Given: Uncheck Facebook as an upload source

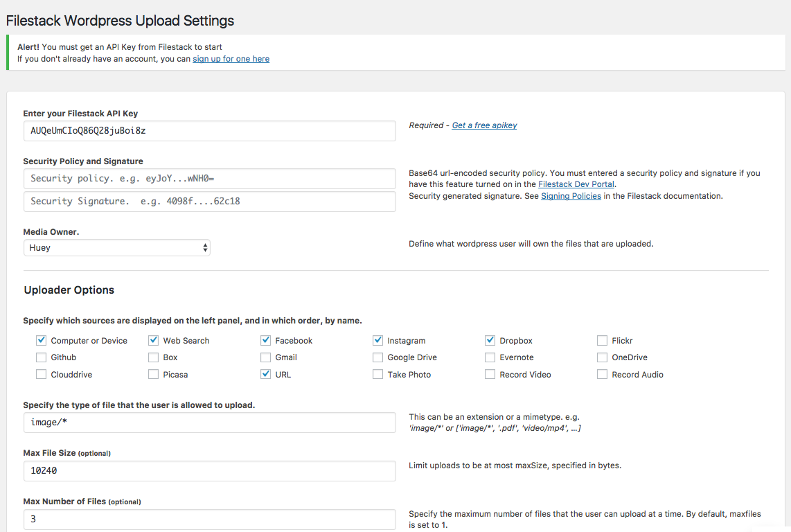Looking at the screenshot, I should 265,340.
